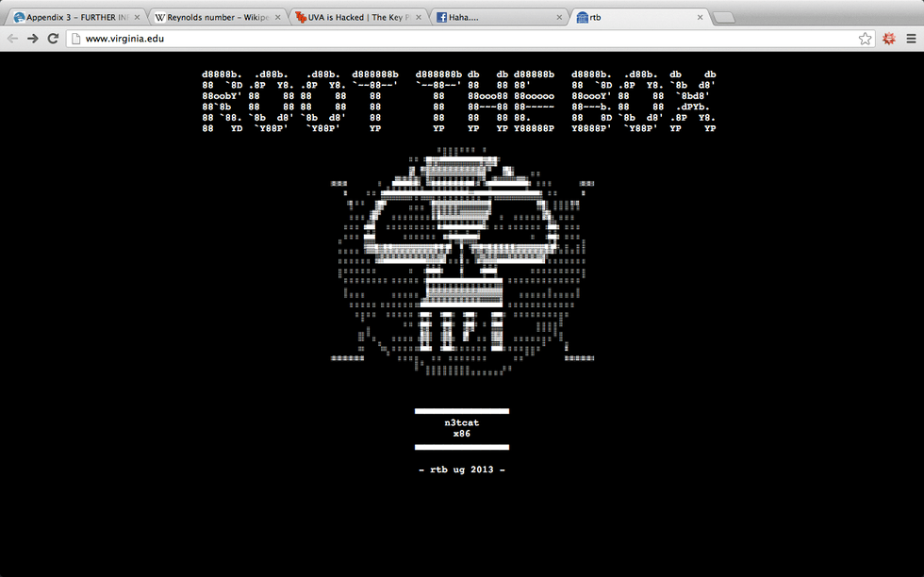Close the UVA is Hacked tab
Screen dimensions: 924x577
418,17
